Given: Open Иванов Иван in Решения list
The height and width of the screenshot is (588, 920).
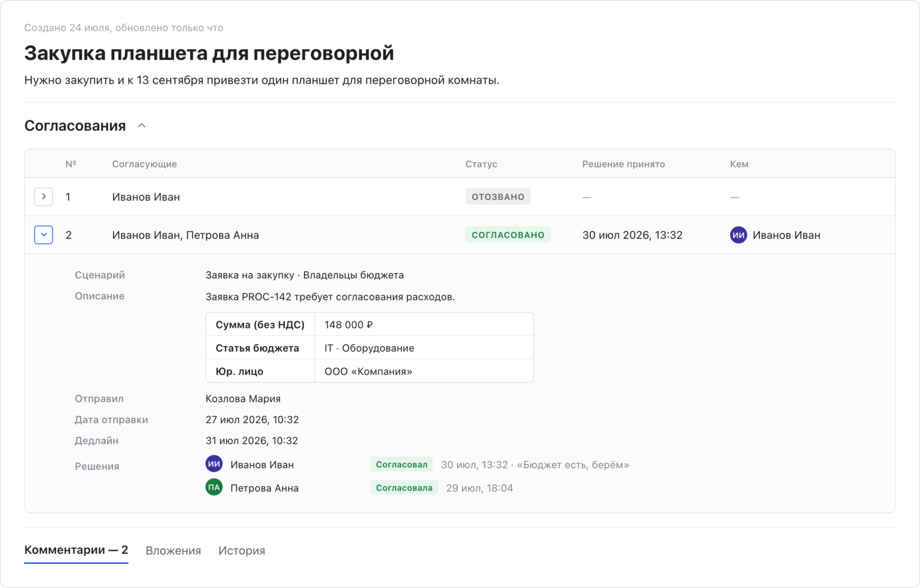Looking at the screenshot, I should (x=262, y=465).
